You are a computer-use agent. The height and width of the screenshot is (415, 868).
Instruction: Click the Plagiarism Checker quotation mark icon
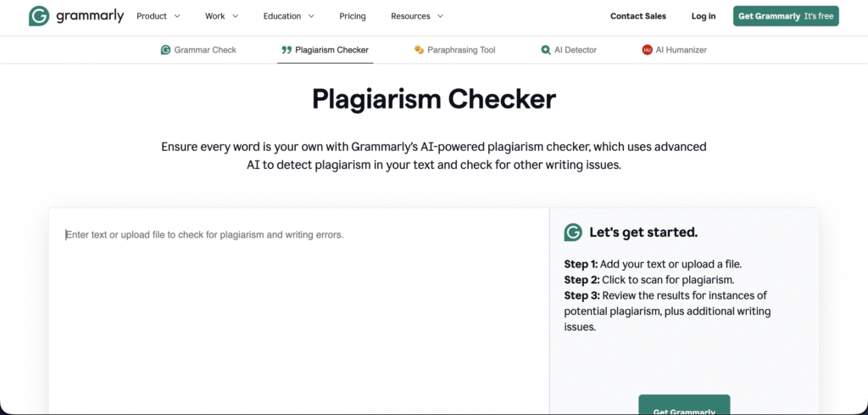point(287,50)
